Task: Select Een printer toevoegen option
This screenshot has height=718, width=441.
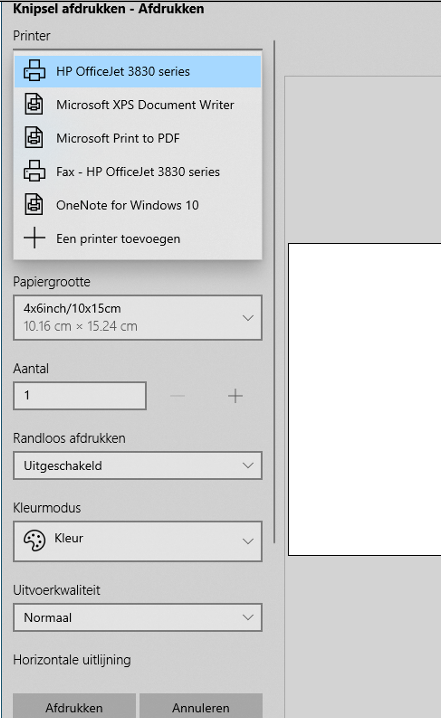Action: pyautogui.click(x=138, y=238)
